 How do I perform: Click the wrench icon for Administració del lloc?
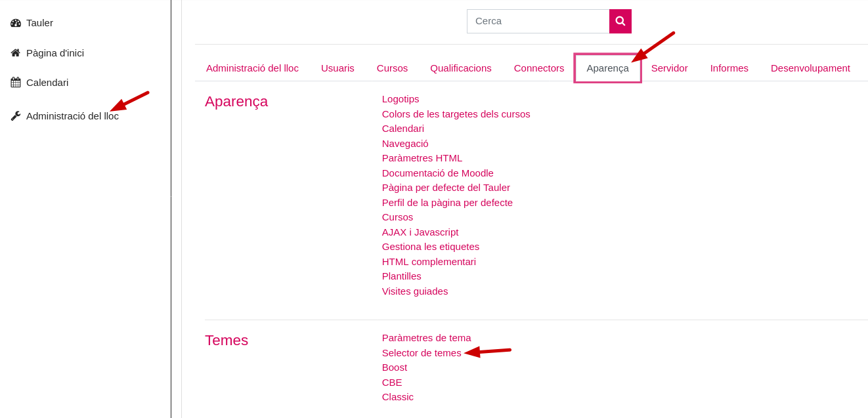tap(16, 115)
